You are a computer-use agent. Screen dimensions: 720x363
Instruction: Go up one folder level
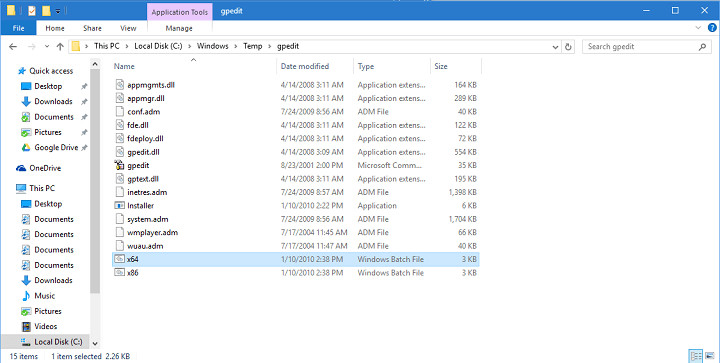click(x=60, y=46)
